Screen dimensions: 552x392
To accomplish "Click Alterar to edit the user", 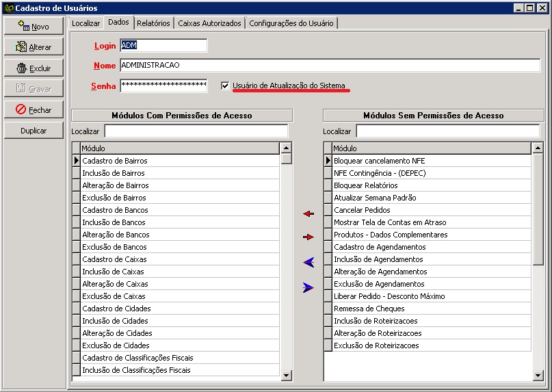I will [34, 47].
